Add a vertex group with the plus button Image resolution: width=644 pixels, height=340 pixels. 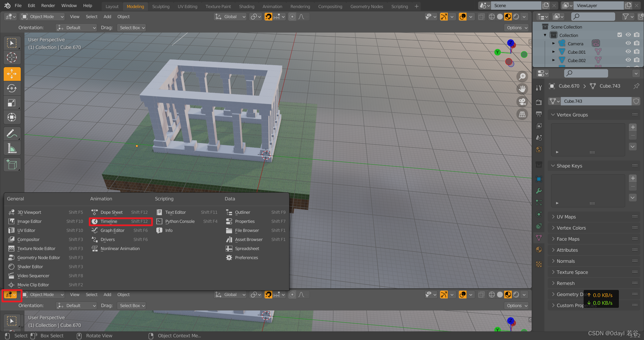point(633,127)
